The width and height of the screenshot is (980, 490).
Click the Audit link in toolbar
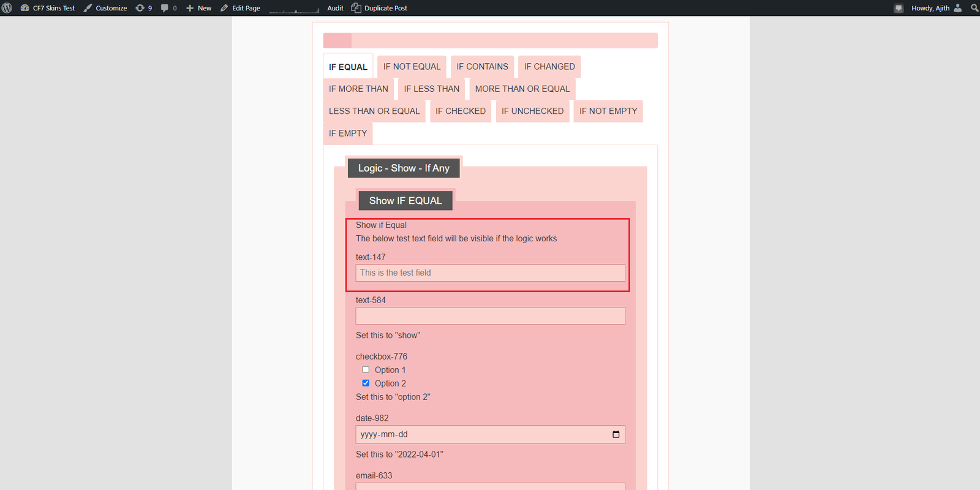(x=335, y=8)
